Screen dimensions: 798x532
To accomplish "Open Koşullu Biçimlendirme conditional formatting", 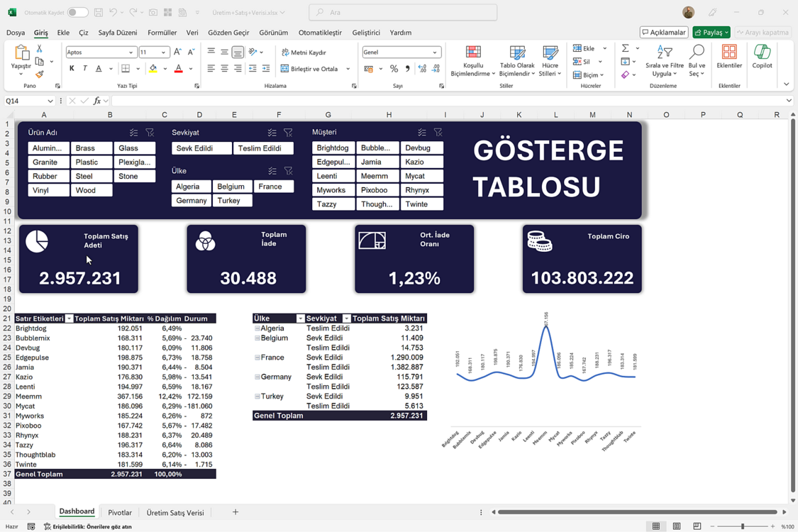I will (x=473, y=60).
